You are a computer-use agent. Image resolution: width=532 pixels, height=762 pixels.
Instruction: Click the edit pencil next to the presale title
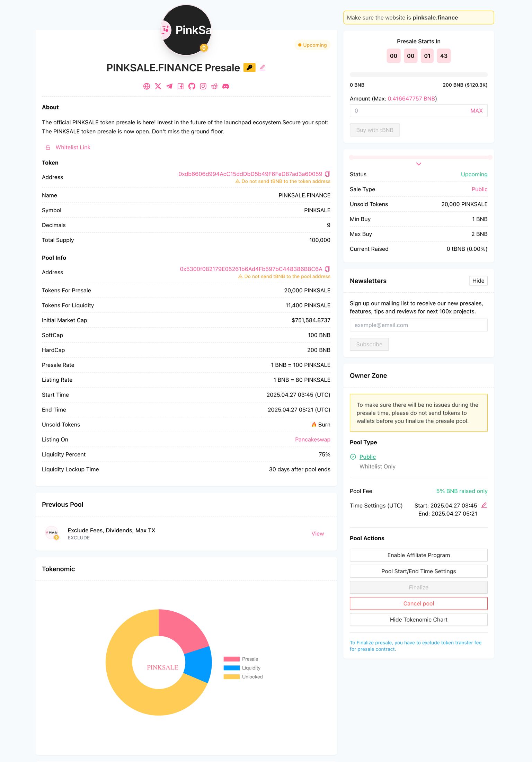[x=263, y=68]
